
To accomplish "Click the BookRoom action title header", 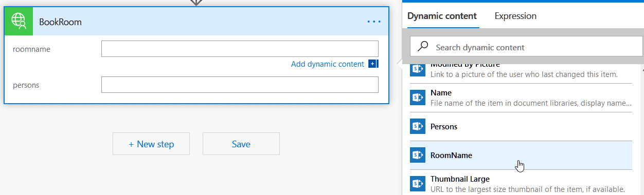I will point(196,22).
